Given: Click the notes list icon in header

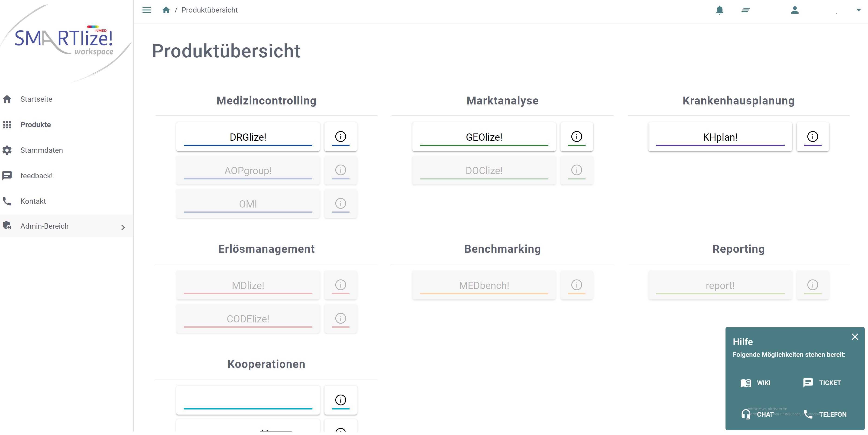Looking at the screenshot, I should [745, 10].
